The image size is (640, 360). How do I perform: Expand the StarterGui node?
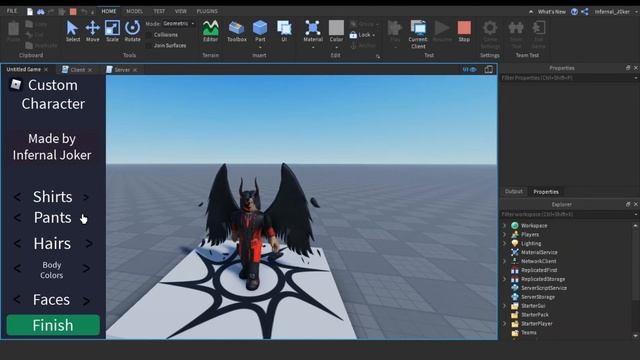click(505, 306)
